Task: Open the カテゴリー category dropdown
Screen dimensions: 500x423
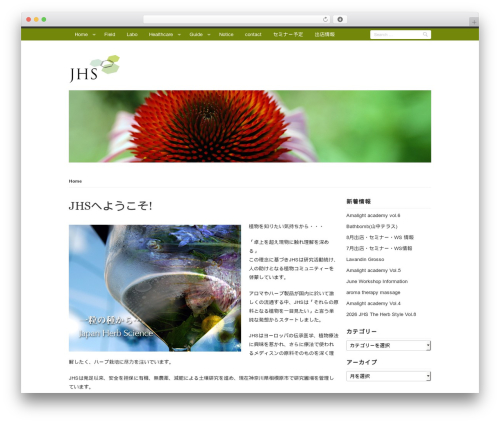Action: 388,345
